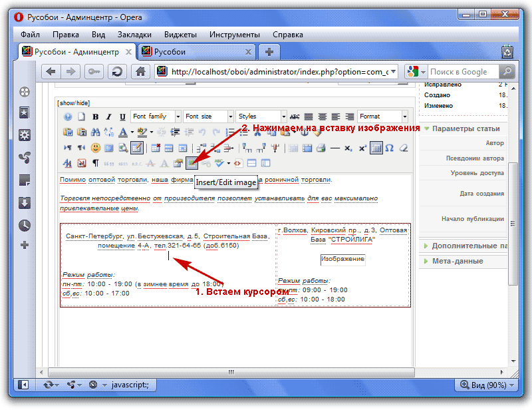Insert an emoticon with the smiley icon

point(96,147)
